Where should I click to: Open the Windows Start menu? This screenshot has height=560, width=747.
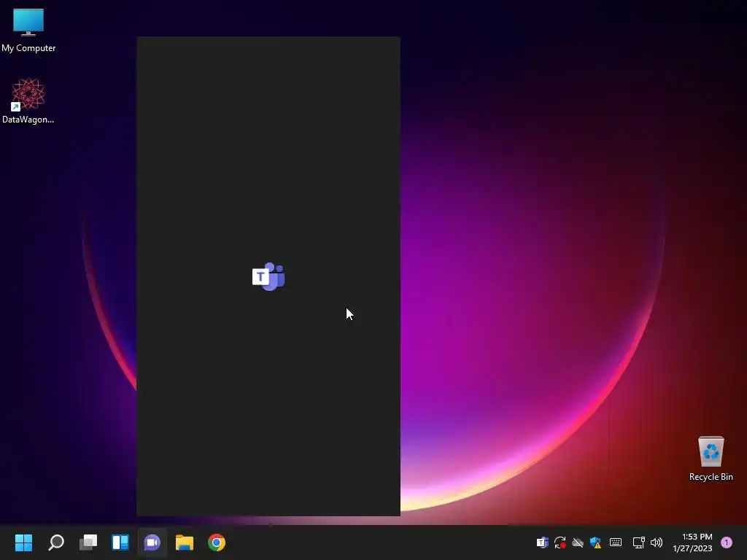[x=23, y=542]
